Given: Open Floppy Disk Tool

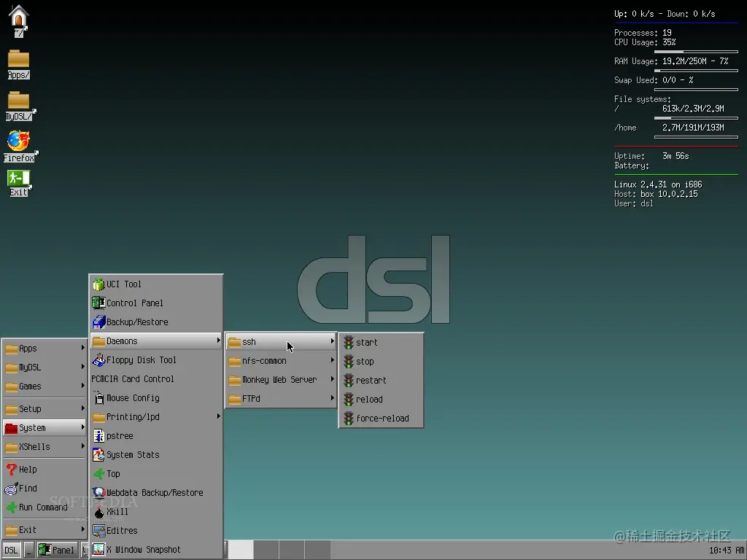Looking at the screenshot, I should point(156,360).
